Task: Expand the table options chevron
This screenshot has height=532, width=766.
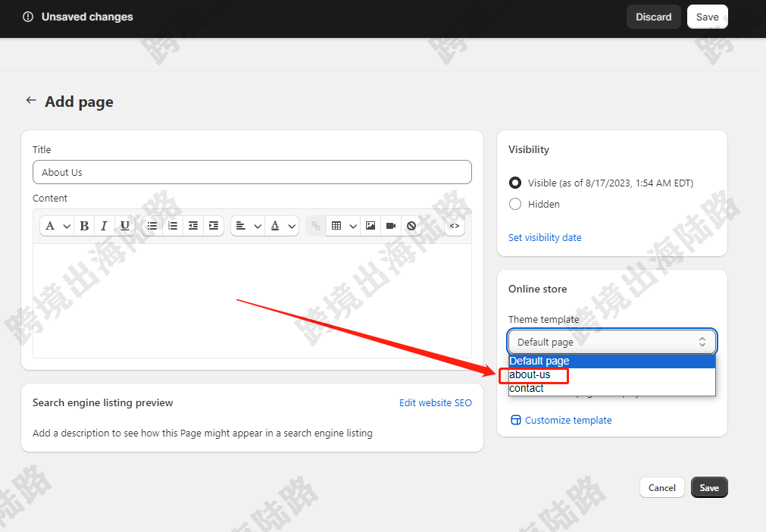Action: [353, 226]
